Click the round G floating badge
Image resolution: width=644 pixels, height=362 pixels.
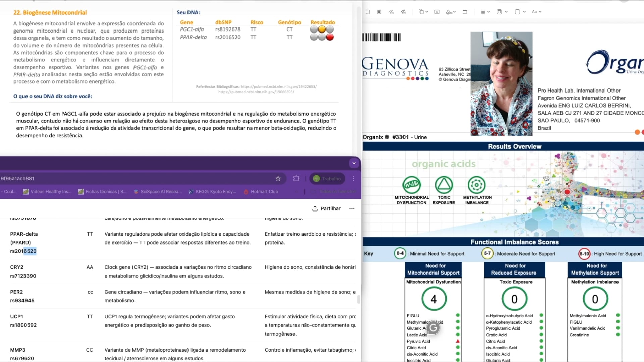click(x=433, y=327)
